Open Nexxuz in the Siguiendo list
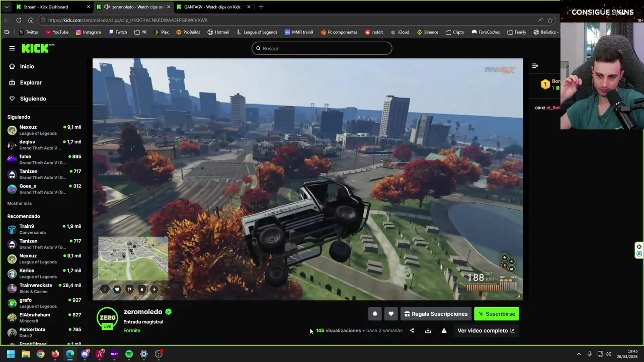This screenshot has width=644, height=362. tap(44, 130)
